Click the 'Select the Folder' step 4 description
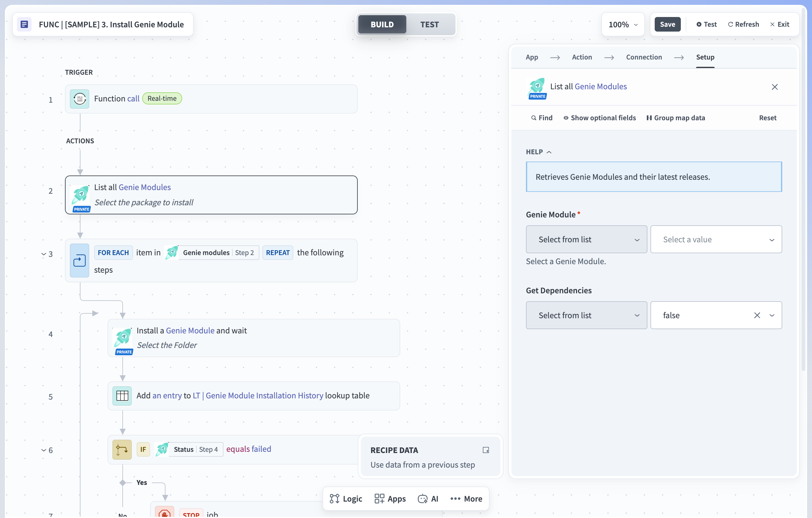Screen dimensions: 812x518 pyautogui.click(x=167, y=345)
